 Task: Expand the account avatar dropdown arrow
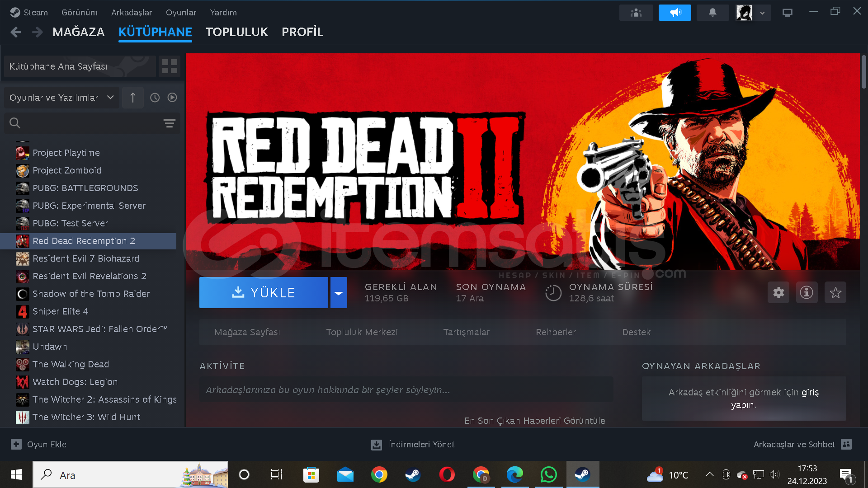point(762,13)
